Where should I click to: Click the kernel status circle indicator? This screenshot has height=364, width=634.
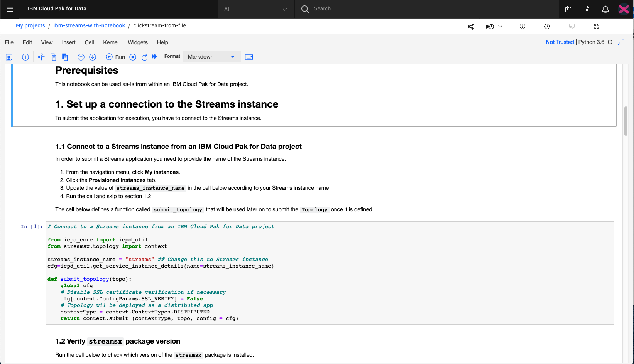click(610, 42)
